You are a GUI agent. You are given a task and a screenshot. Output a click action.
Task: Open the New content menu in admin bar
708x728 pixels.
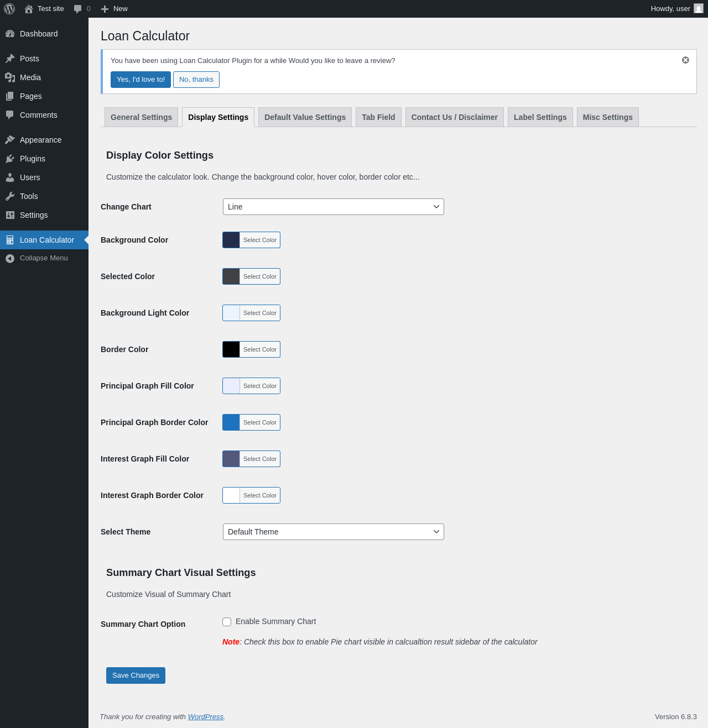tap(114, 9)
